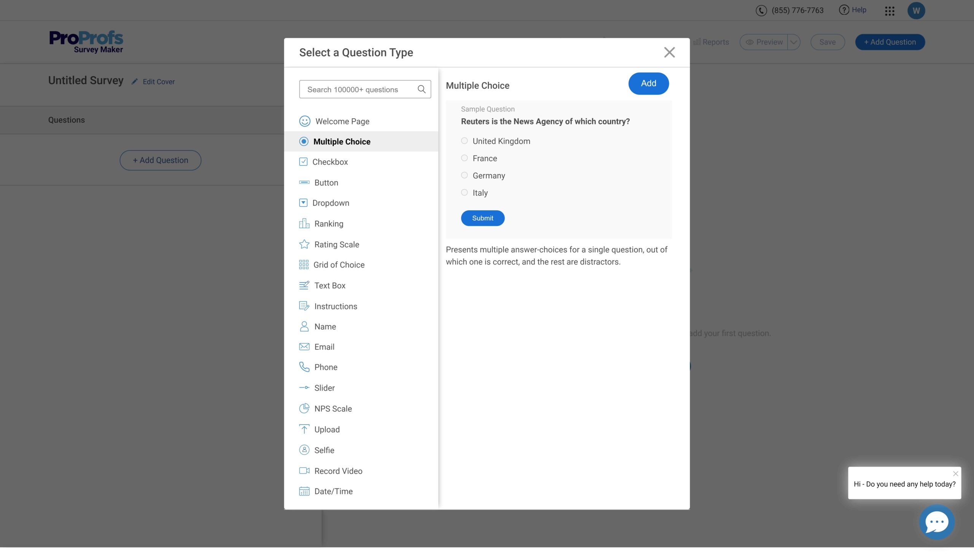Image resolution: width=974 pixels, height=560 pixels.
Task: Select the NPS Scale question type icon
Action: point(304,409)
